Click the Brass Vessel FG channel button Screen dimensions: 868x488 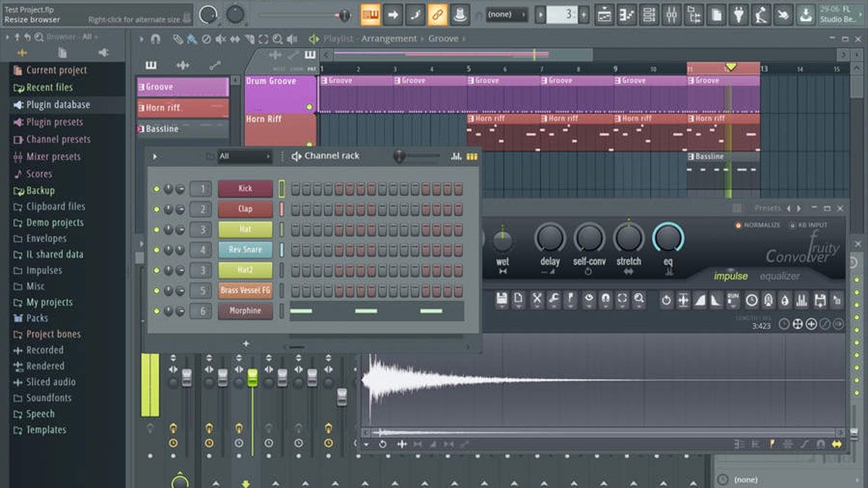click(x=245, y=291)
